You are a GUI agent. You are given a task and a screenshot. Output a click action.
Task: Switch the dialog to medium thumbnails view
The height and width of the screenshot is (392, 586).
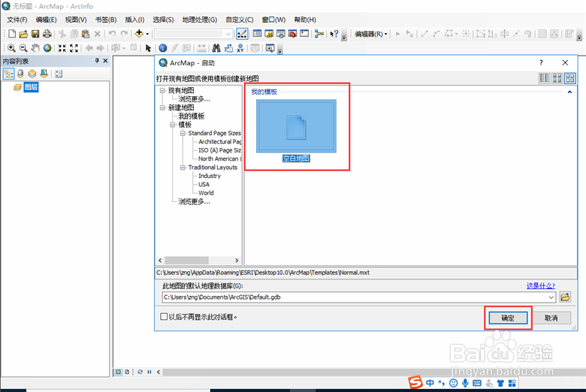click(x=557, y=78)
